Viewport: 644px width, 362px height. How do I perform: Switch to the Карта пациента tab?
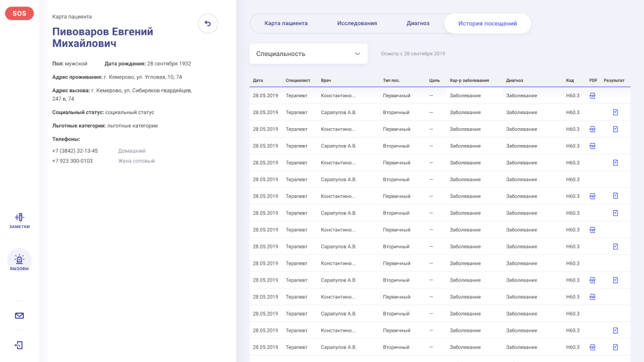point(286,23)
